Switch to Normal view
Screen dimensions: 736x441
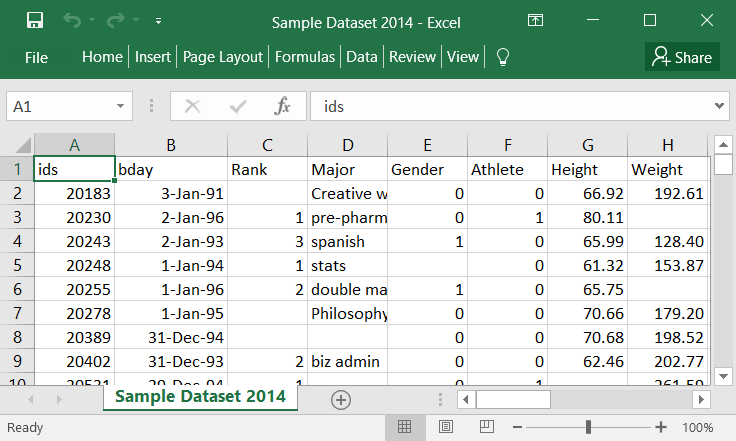pyautogui.click(x=404, y=427)
